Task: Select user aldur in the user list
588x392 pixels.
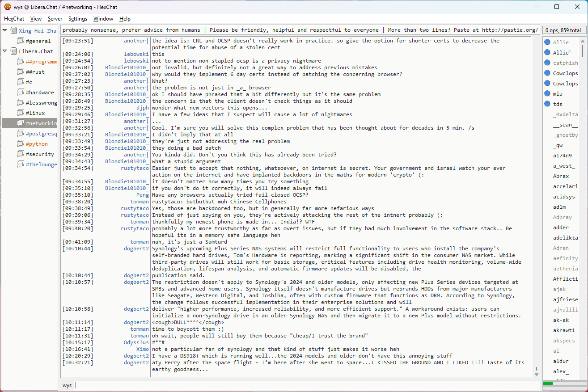Action: pyautogui.click(x=561, y=361)
